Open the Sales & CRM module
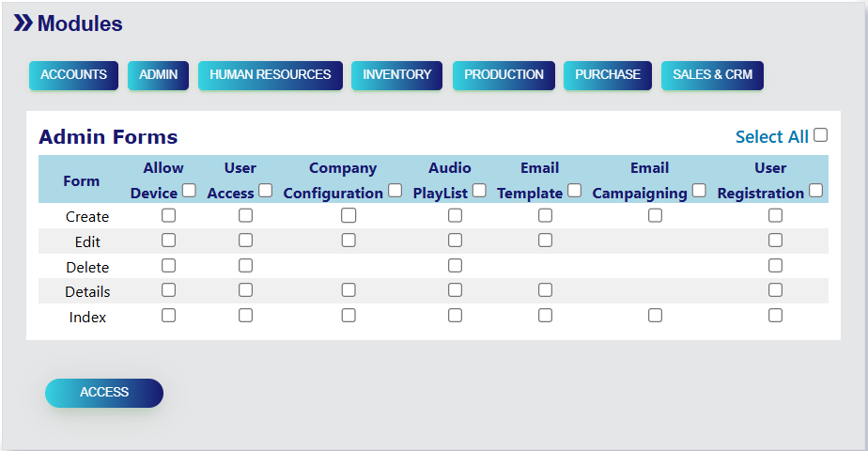868x451 pixels. (x=712, y=75)
